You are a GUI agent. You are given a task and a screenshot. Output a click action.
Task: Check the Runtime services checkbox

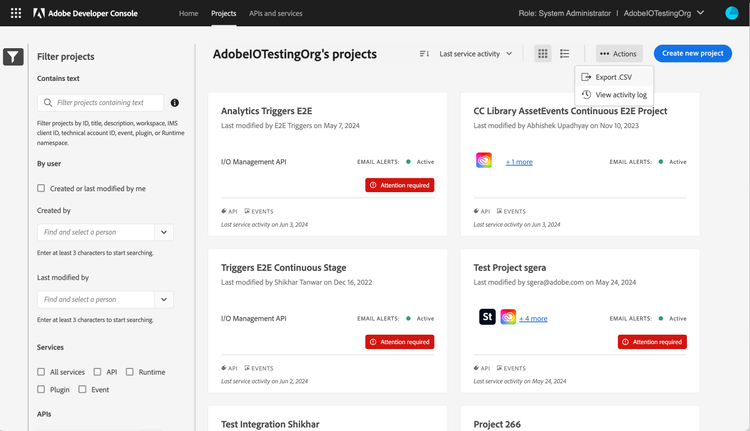tap(130, 372)
